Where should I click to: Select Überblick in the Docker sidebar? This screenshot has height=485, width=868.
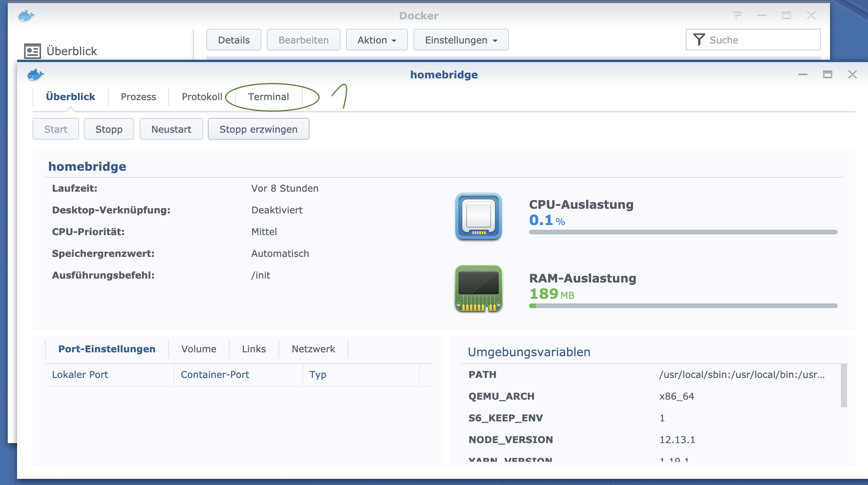61,51
